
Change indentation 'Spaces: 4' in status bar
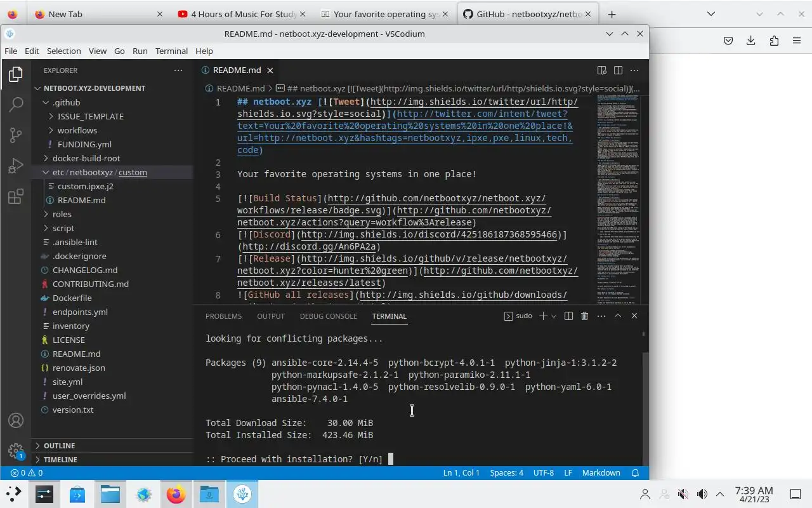507,472
